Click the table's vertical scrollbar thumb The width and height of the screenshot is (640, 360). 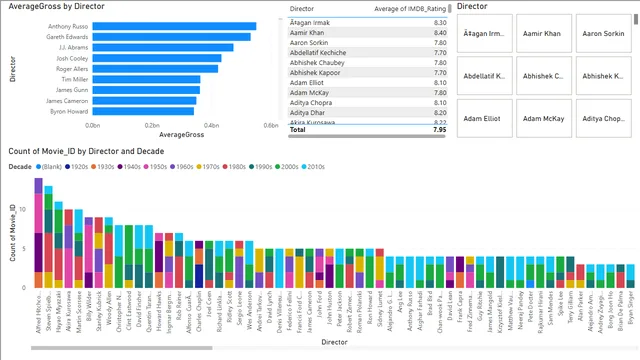point(449,8)
